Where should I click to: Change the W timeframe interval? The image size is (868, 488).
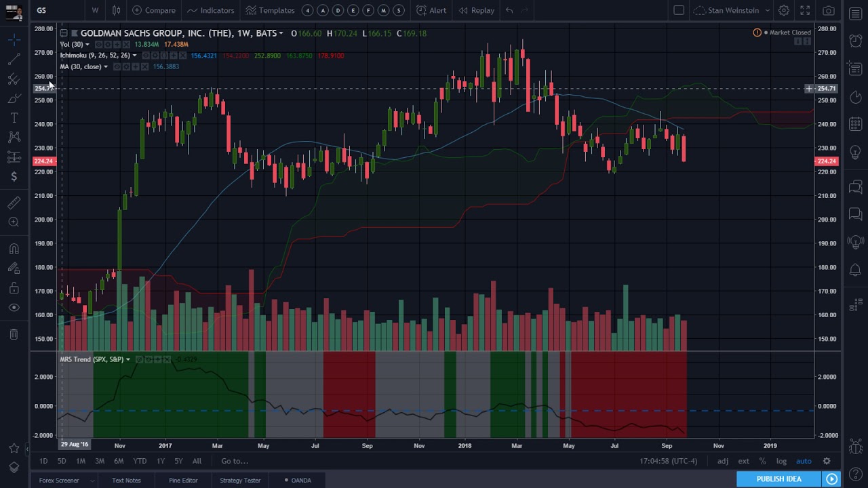95,10
